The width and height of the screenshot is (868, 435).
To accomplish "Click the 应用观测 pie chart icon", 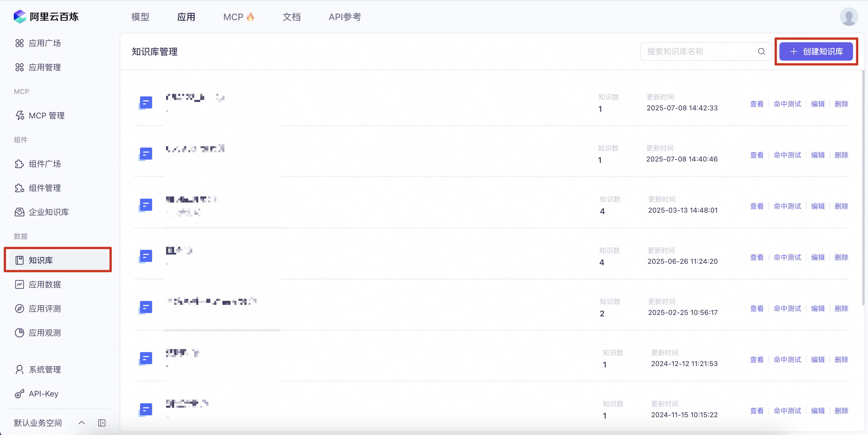I will [x=20, y=333].
